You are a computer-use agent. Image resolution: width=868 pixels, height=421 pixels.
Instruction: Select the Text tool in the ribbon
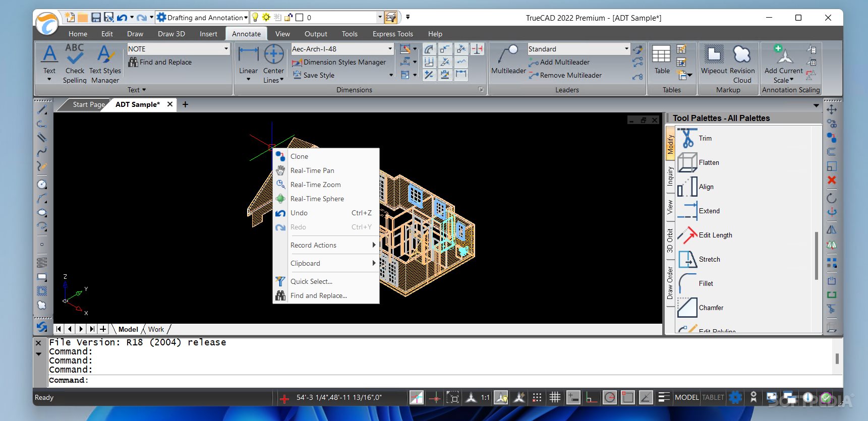(49, 63)
